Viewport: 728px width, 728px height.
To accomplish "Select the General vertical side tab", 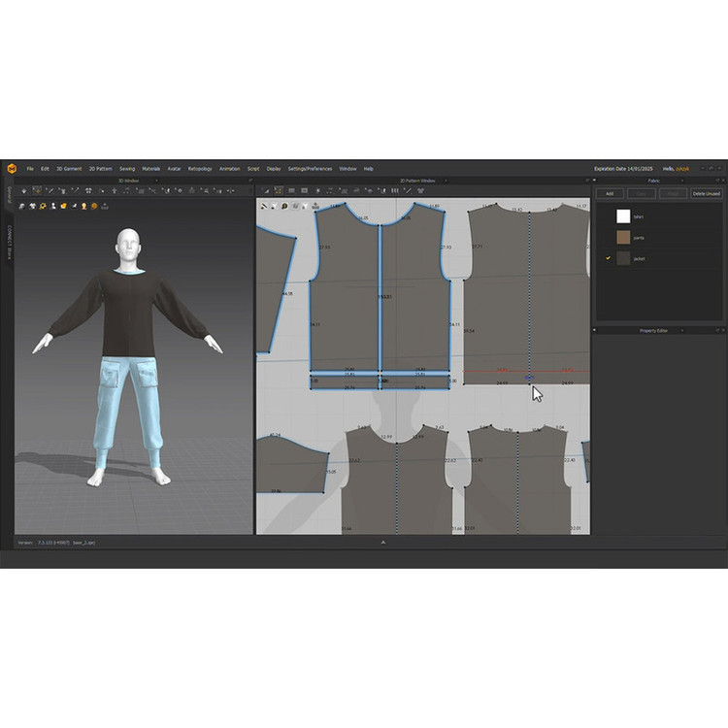I will [x=6, y=194].
